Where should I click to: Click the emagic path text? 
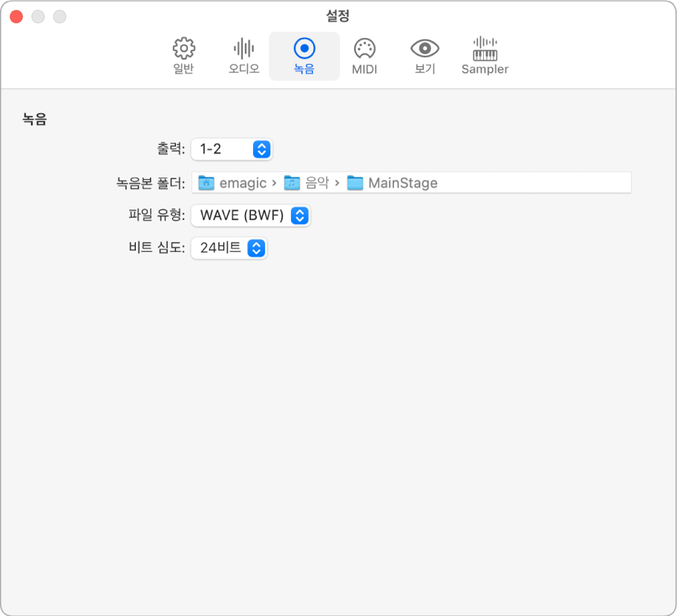point(243,183)
